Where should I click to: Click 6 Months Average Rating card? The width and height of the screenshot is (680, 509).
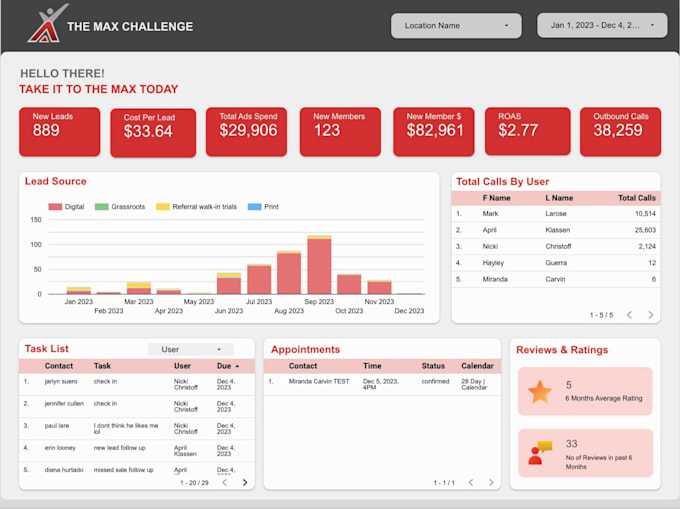coord(585,392)
